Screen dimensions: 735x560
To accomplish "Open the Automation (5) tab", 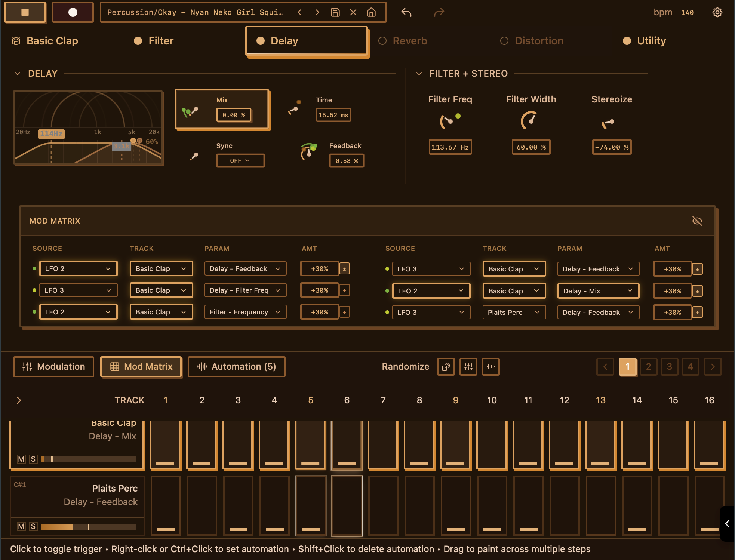I will click(x=236, y=367).
